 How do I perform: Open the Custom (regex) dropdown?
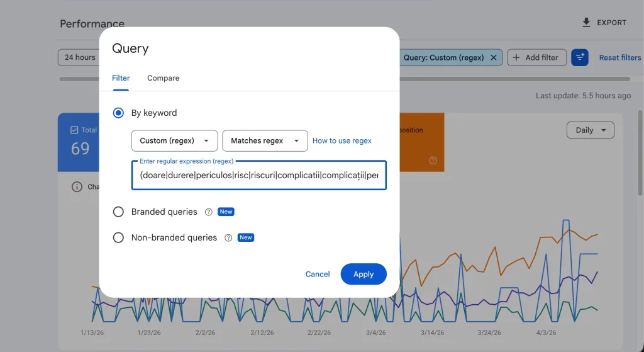(174, 141)
